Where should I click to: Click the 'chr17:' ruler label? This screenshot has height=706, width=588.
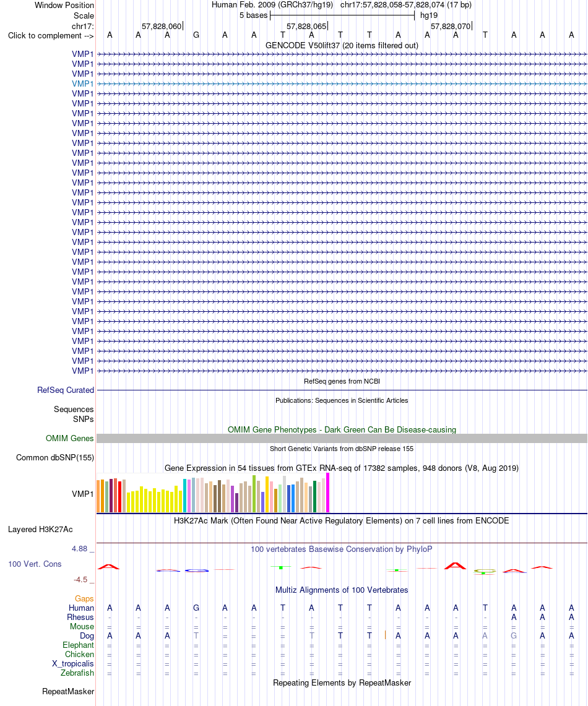[83, 27]
